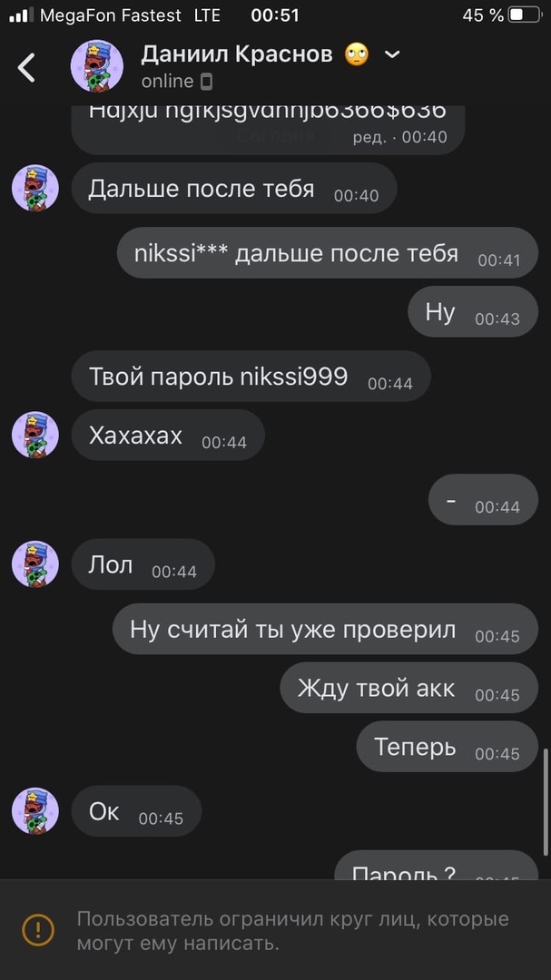Tap avatar next to "Лол" message

point(35,563)
